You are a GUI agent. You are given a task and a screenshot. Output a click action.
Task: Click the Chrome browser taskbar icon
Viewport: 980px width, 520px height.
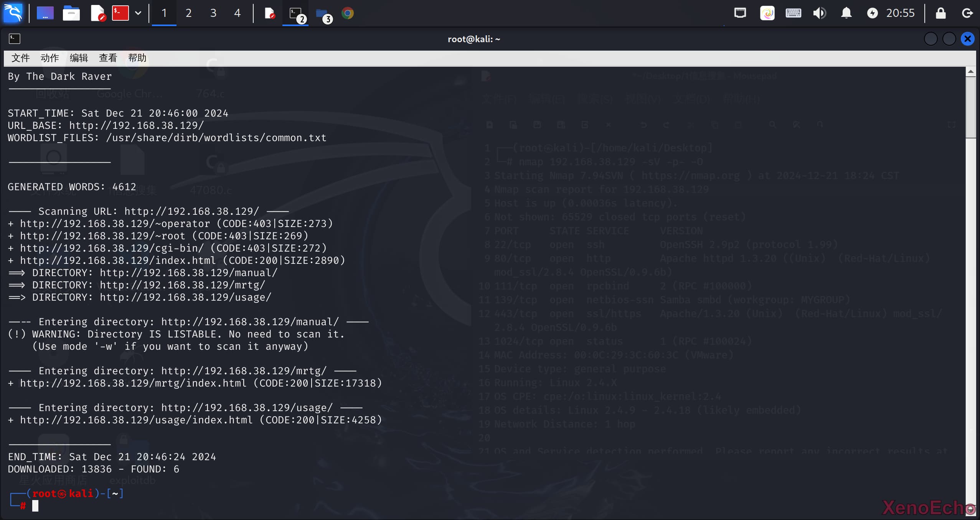click(348, 13)
